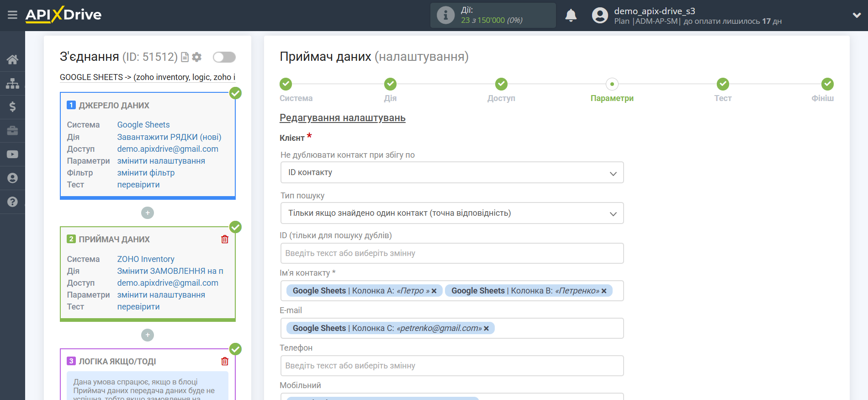Image resolution: width=868 pixels, height=400 pixels.
Task: Click receiver перевірити test link
Action: pos(138,307)
